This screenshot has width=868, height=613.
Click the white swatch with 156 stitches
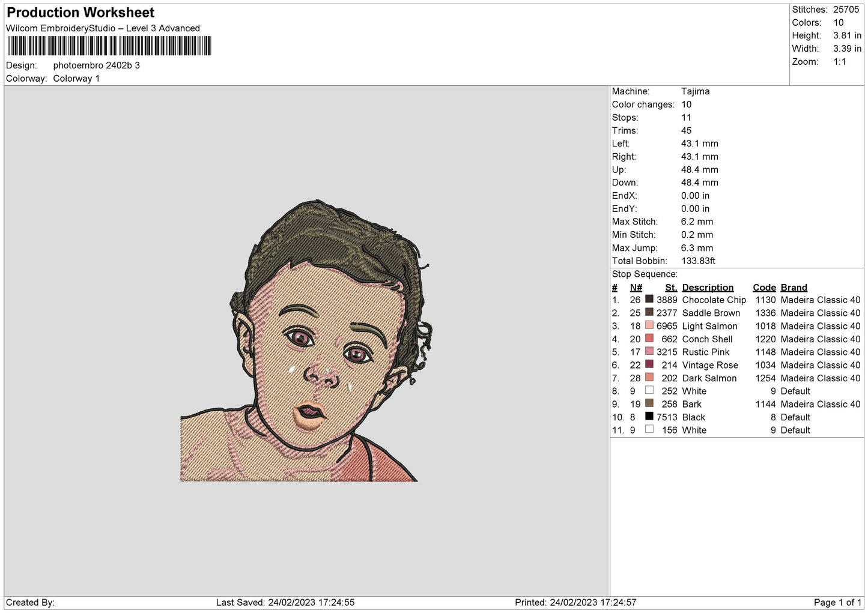pos(649,429)
